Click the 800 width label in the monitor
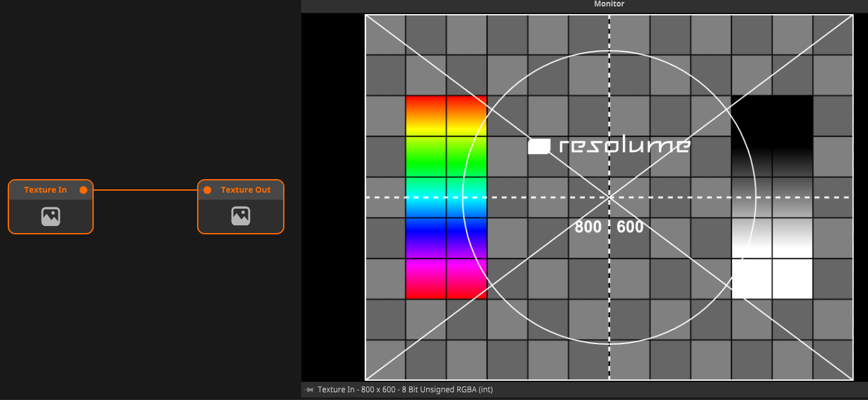The image size is (868, 400). click(x=587, y=227)
